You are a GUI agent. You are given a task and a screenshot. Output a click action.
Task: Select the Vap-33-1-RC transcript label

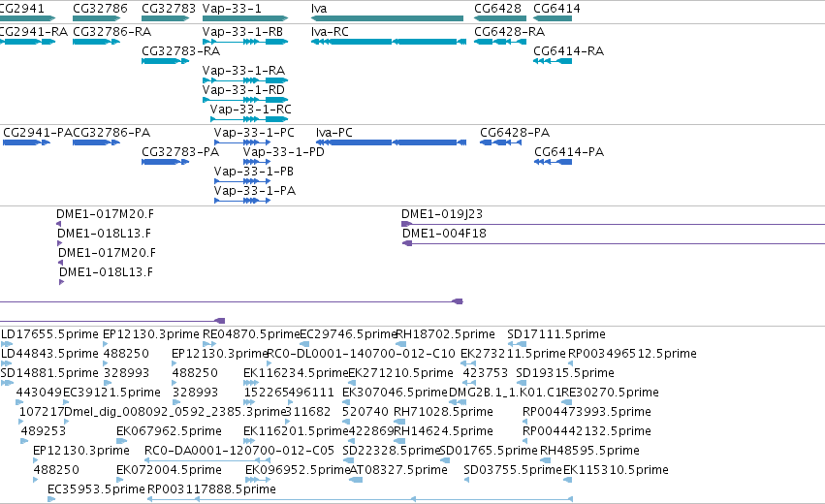tap(250, 110)
